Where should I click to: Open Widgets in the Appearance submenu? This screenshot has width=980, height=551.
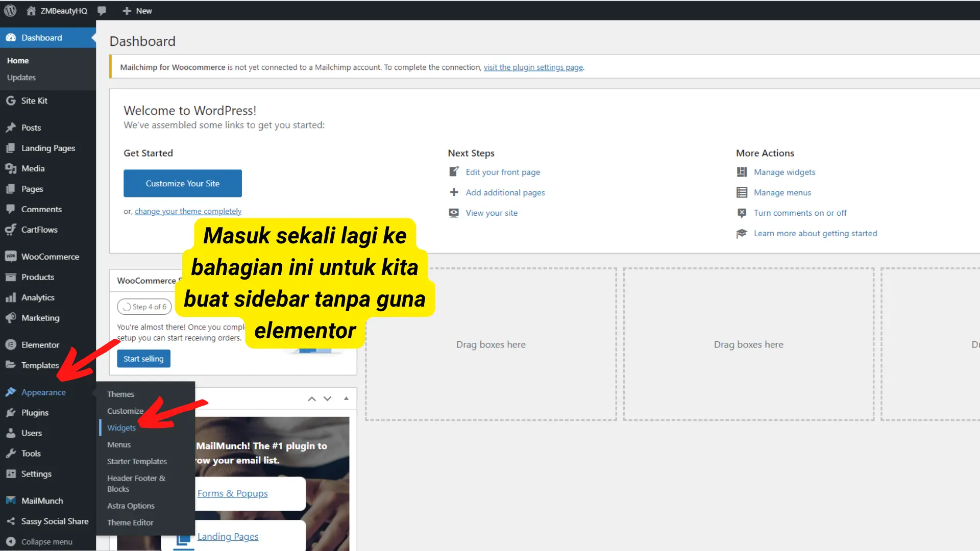click(x=121, y=428)
